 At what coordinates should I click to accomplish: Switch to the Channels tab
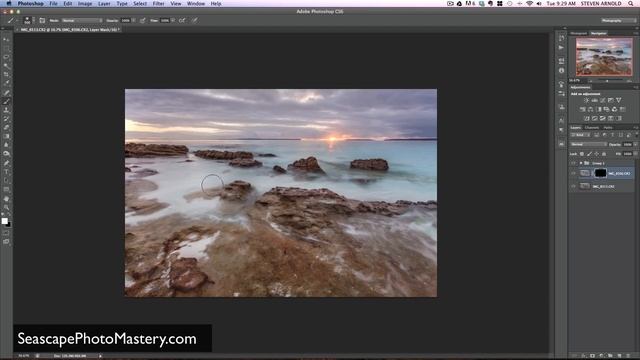click(592, 128)
